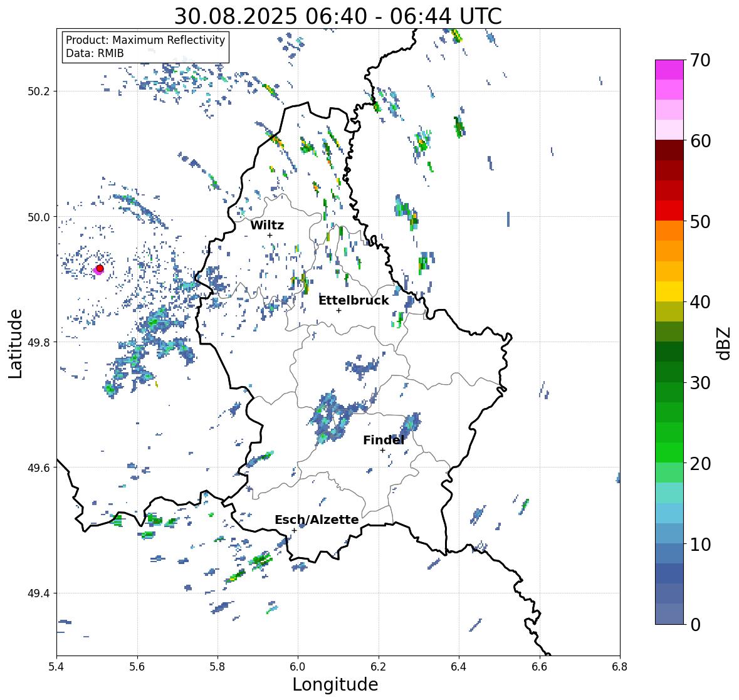Click the colorbar tick label 20
This screenshot has width=739, height=700.
click(700, 464)
